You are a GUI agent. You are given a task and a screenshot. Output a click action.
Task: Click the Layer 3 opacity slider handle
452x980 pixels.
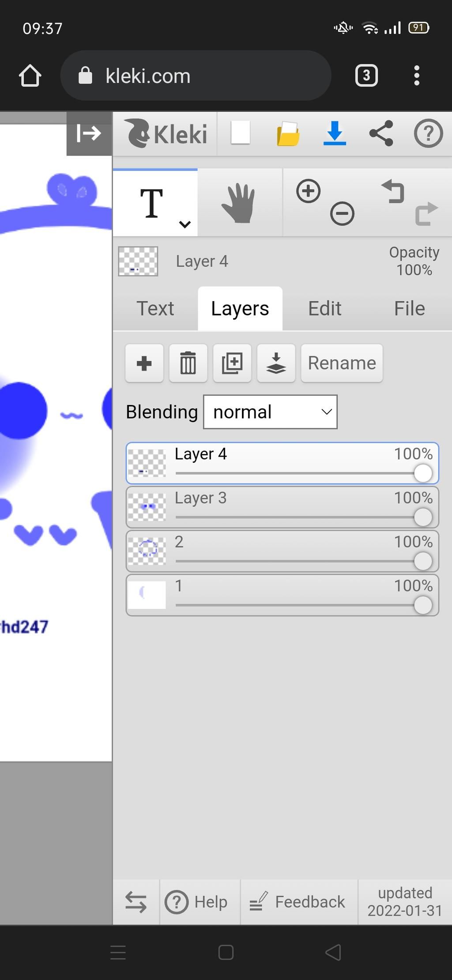point(423,517)
